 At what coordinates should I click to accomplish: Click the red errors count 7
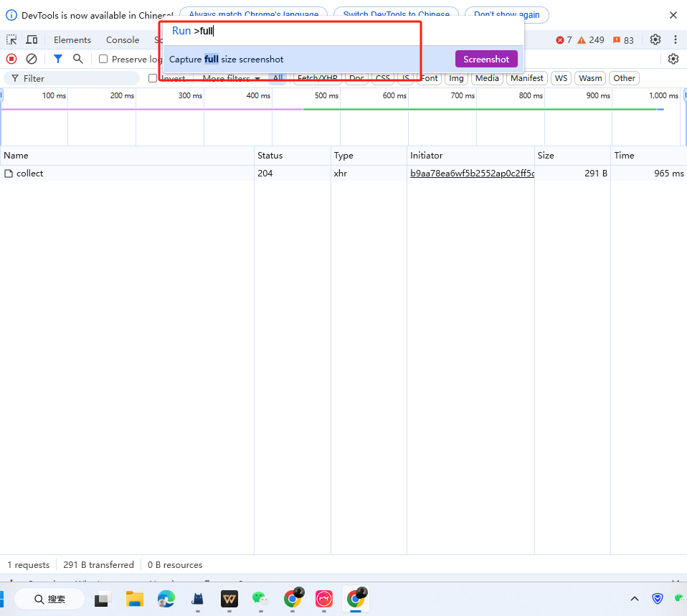tap(564, 40)
